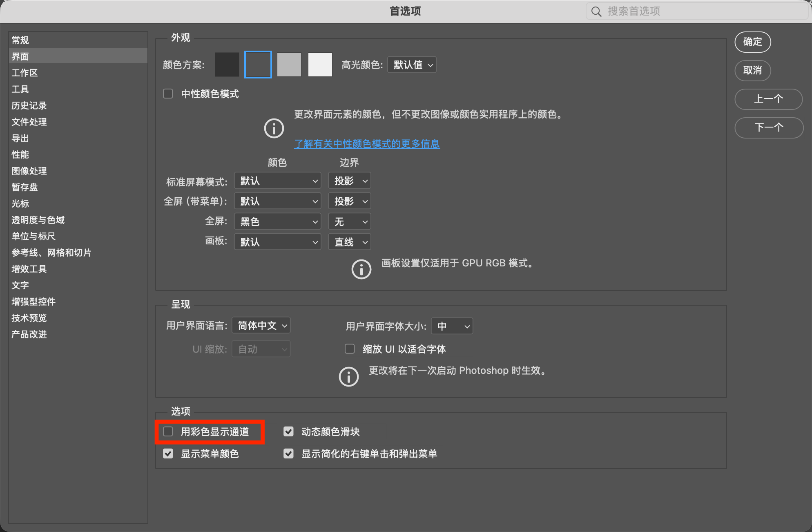The height and width of the screenshot is (532, 812).
Task: Click the 确定 button
Action: click(752, 42)
